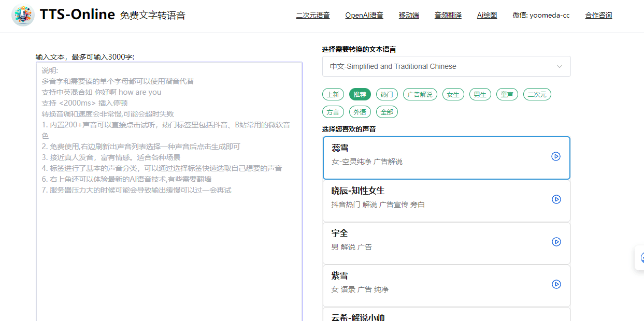Click the 合作咨询 link
Image resolution: width=644 pixels, height=321 pixels.
pos(598,16)
